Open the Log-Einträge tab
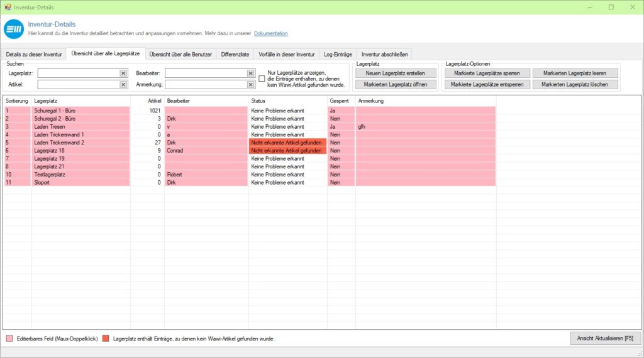644x358 pixels. click(x=338, y=55)
